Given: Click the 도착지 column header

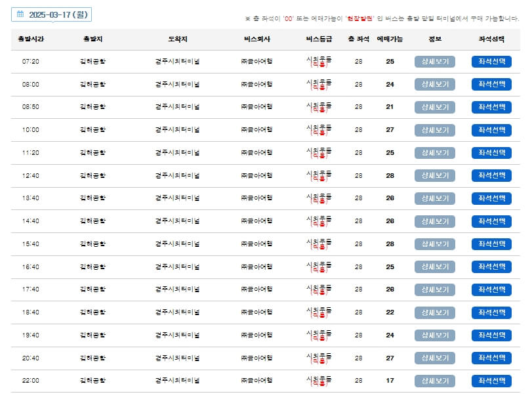Looking at the screenshot, I should (x=178, y=39).
